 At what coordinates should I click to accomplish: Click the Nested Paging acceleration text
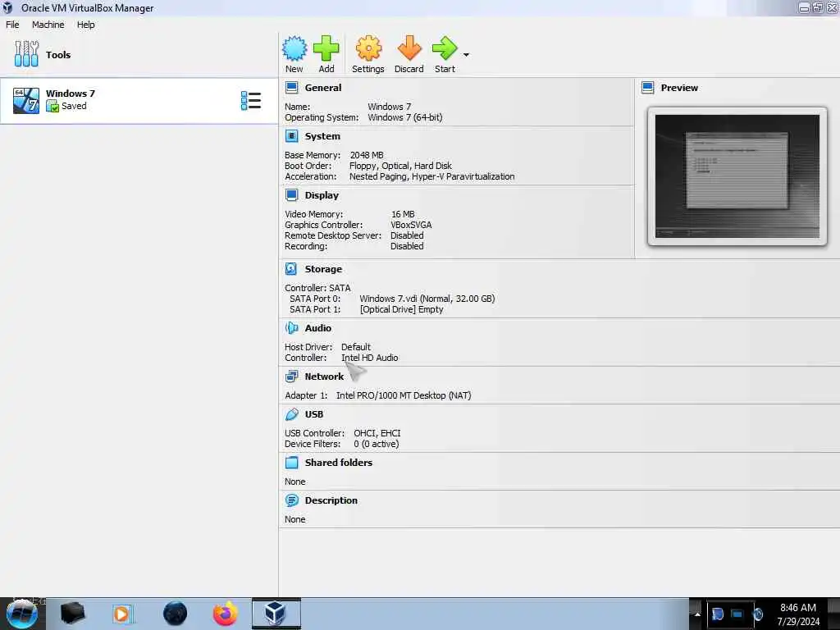(431, 176)
